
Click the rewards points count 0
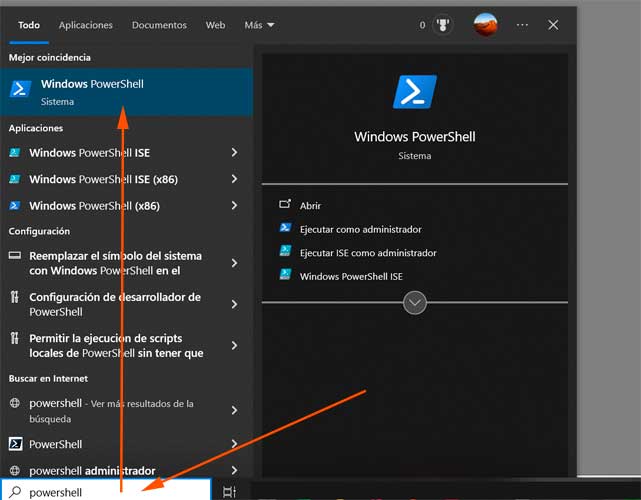pyautogui.click(x=422, y=25)
